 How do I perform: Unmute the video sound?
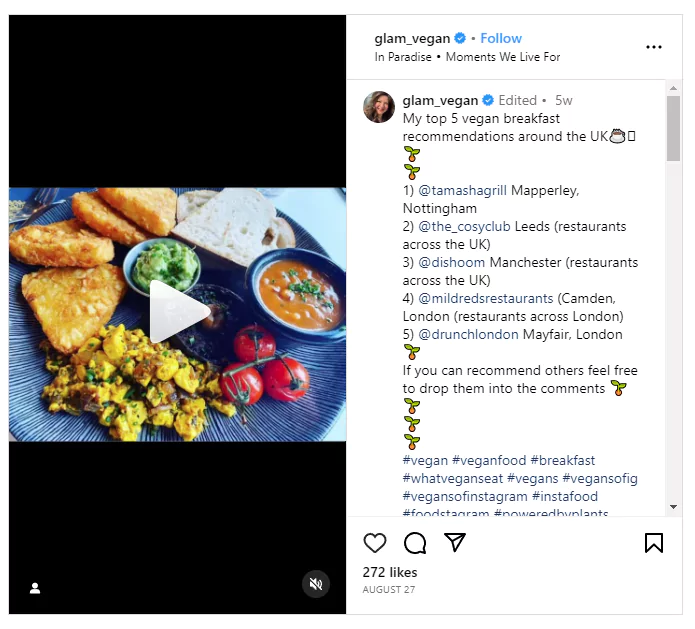316,584
